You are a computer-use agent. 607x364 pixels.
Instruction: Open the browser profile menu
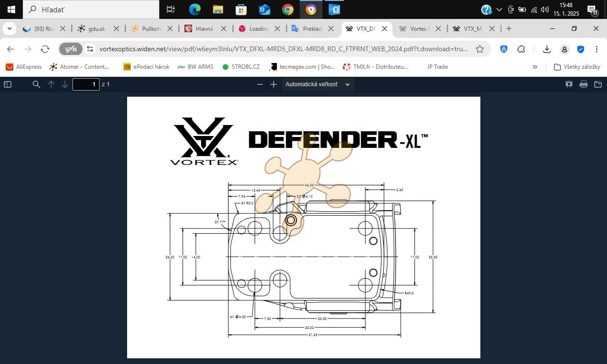click(x=564, y=49)
